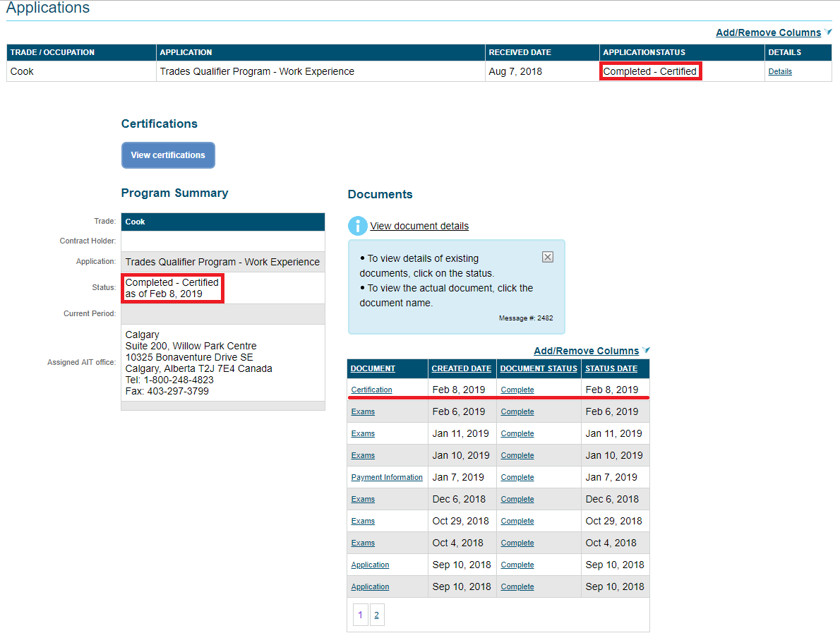Sort by CREATED DATE column header

[461, 368]
